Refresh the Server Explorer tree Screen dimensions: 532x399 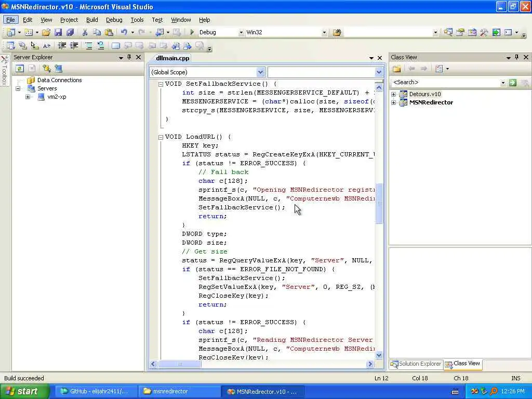(19, 69)
